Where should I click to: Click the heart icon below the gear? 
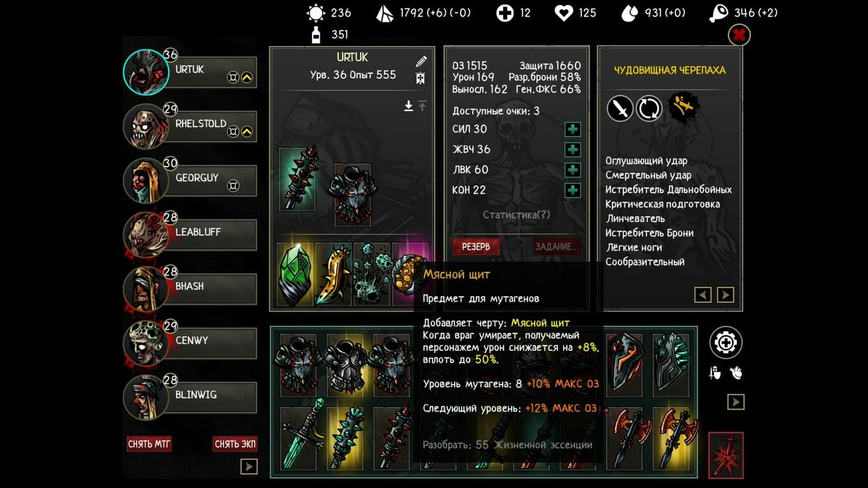(736, 374)
